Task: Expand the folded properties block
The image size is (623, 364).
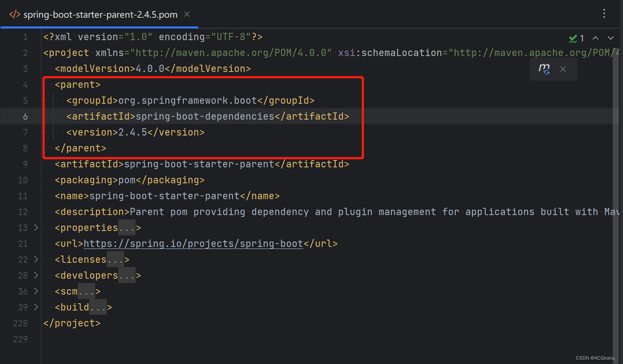Action: pos(36,227)
